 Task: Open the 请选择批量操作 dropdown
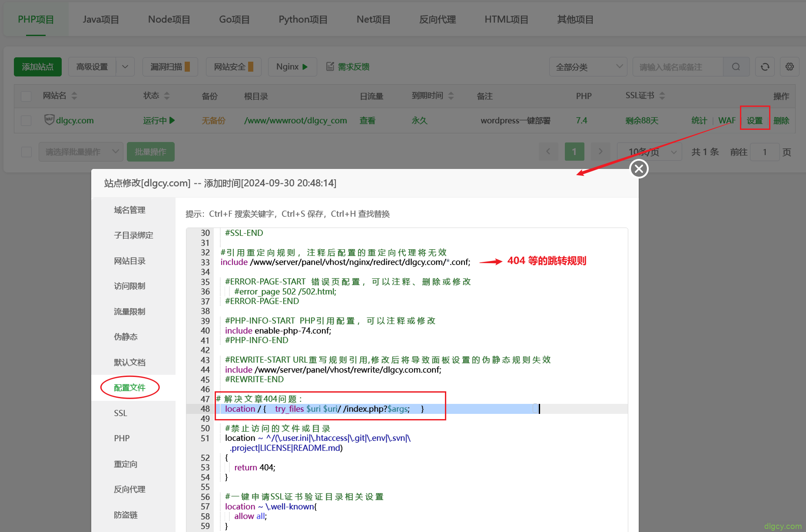click(x=81, y=152)
